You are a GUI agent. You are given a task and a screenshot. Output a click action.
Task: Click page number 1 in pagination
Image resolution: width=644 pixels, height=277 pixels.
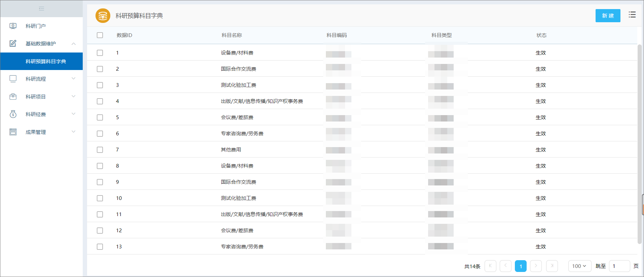click(521, 266)
